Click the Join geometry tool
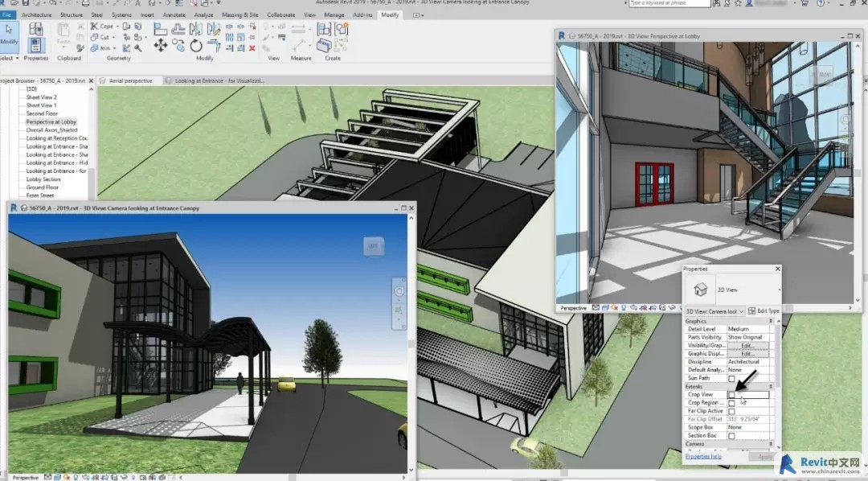This screenshot has height=481, width=868. (100, 48)
